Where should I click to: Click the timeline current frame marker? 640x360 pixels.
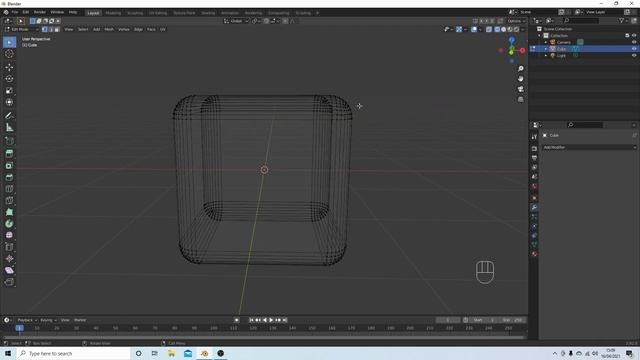pos(19,328)
